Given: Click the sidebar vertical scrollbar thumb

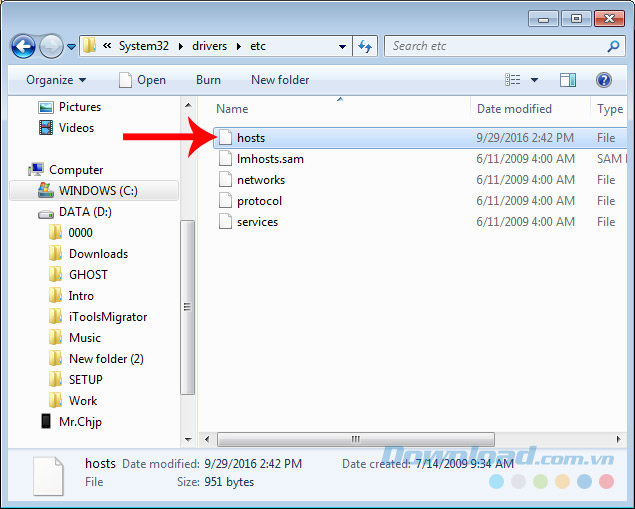Looking at the screenshot, I should [188, 307].
